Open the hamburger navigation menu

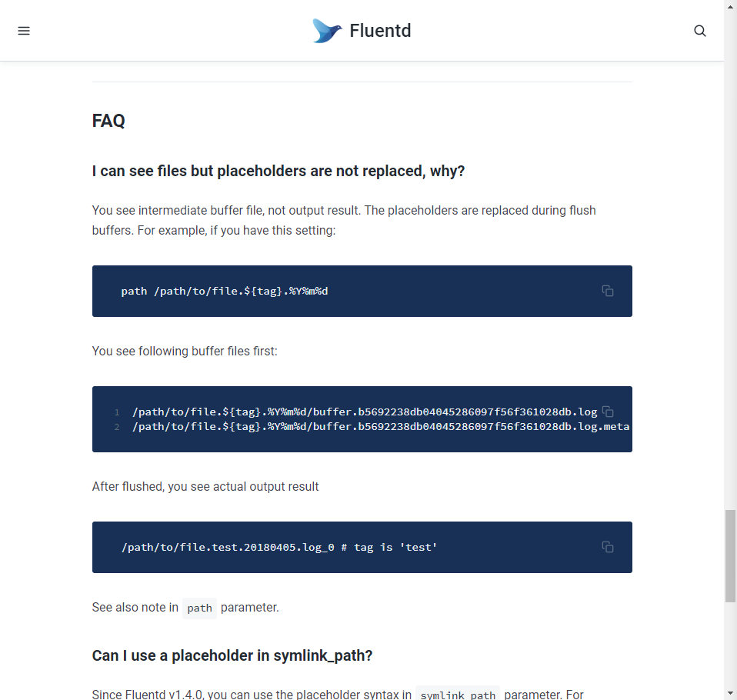coord(24,31)
